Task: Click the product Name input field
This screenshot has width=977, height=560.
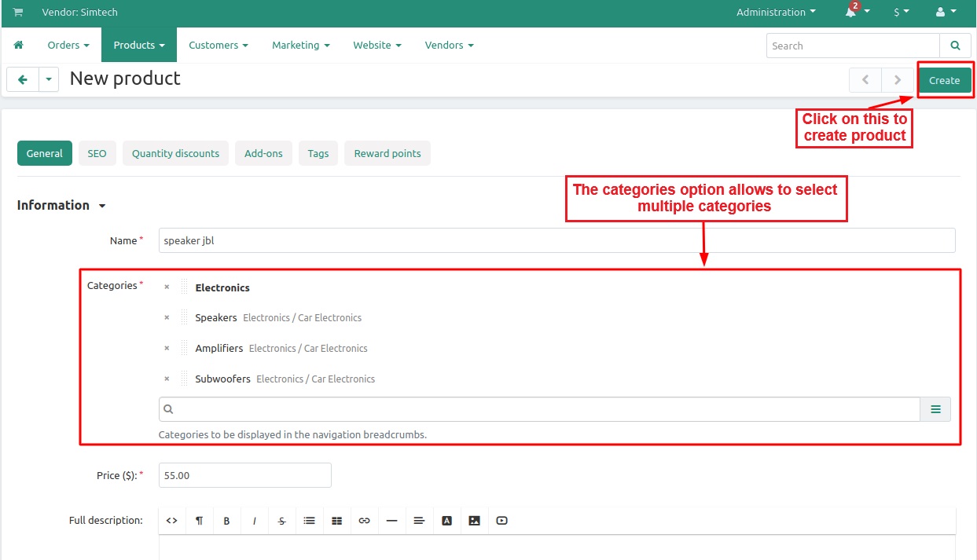Action: point(556,240)
